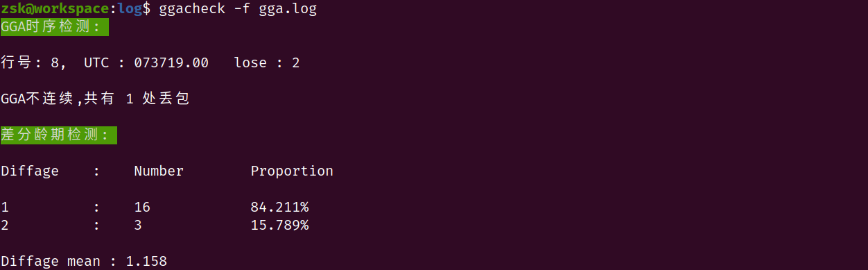Click the '-f' flag in command
Viewport: 868px width, 270px height.
[242, 10]
